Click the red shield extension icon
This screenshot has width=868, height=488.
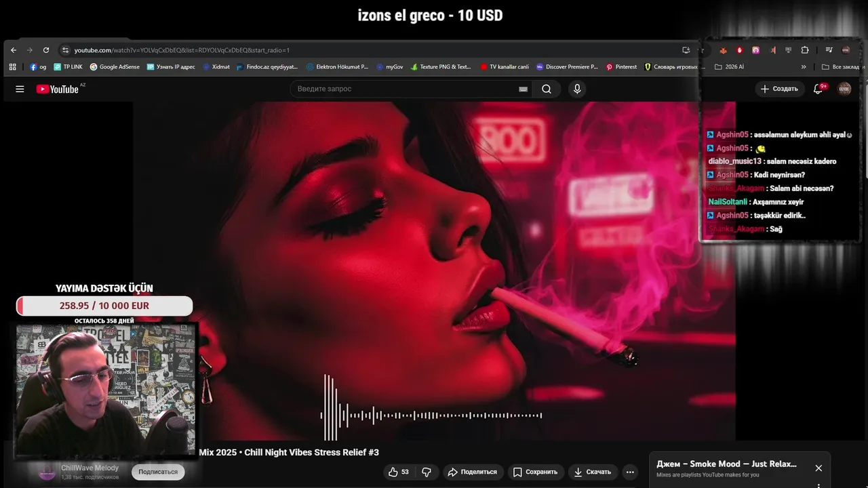click(x=739, y=50)
